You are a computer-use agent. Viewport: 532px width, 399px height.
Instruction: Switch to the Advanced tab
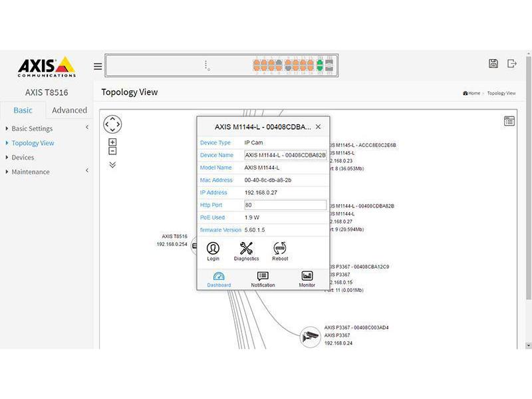tap(69, 110)
